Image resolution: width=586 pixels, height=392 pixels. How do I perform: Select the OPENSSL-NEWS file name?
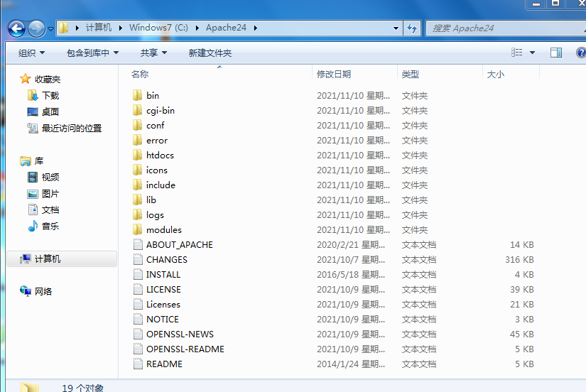click(x=180, y=334)
